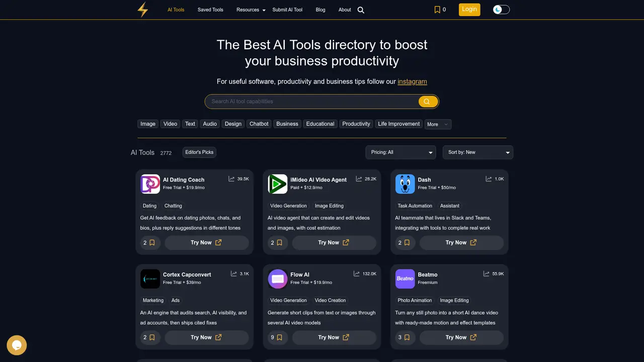This screenshot has width=644, height=362.
Task: Open Dash app logo
Action: (x=405, y=184)
